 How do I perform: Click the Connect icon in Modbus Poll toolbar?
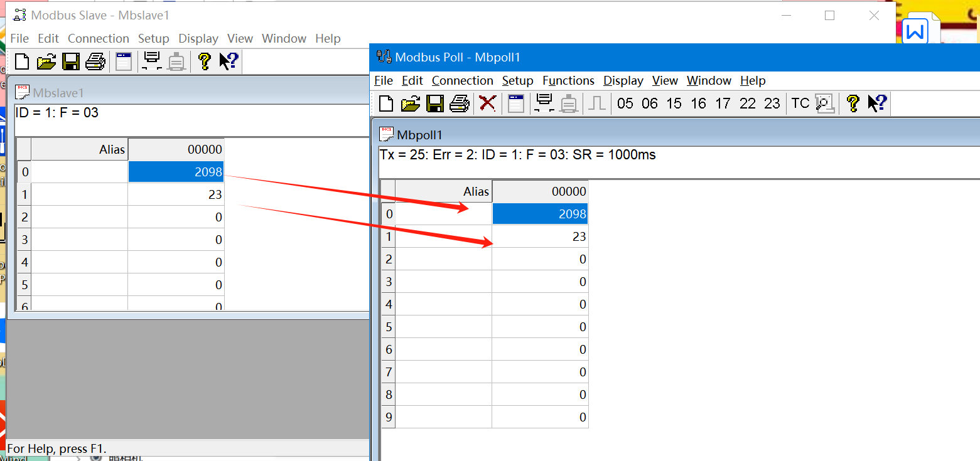pos(544,103)
